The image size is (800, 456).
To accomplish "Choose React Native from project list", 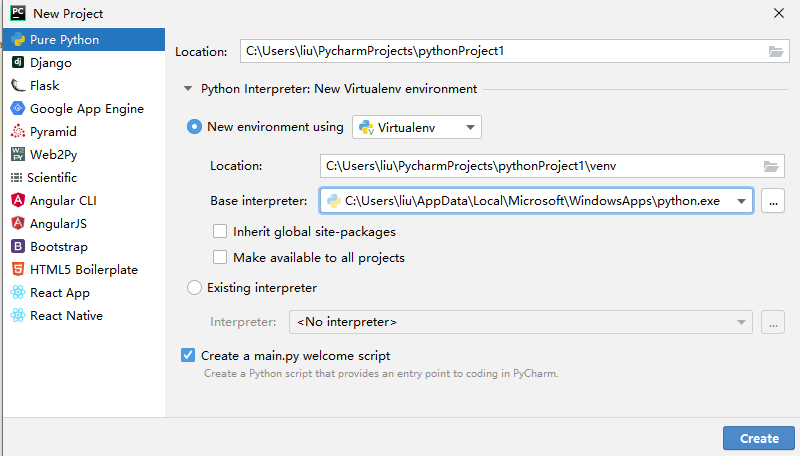I will coord(66,316).
